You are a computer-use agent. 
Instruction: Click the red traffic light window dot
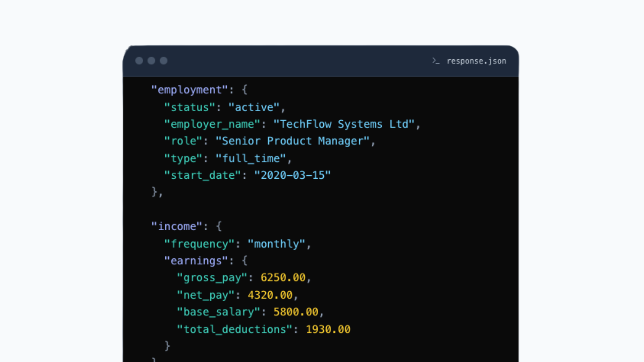140,61
